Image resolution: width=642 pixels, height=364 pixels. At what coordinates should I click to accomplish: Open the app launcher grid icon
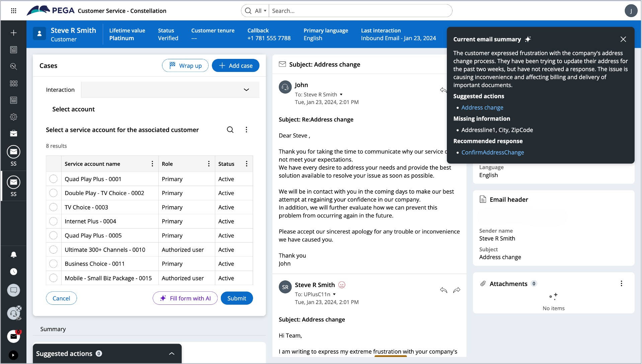coord(13,11)
